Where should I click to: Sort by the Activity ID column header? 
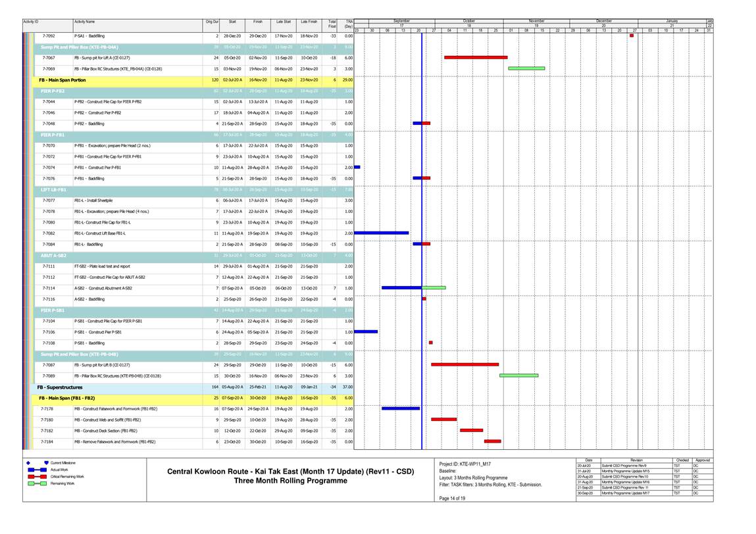coord(31,22)
